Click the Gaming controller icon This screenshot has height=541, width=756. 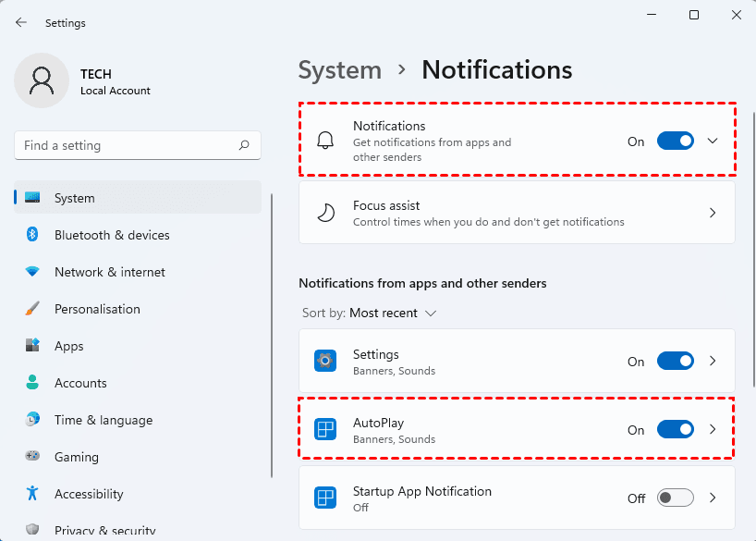click(32, 457)
